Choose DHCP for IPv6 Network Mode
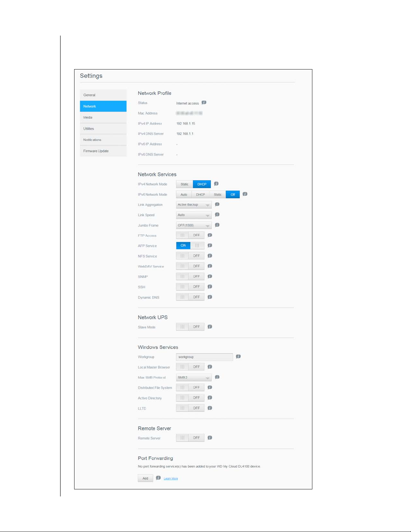The image size is (411, 532). (x=200, y=195)
